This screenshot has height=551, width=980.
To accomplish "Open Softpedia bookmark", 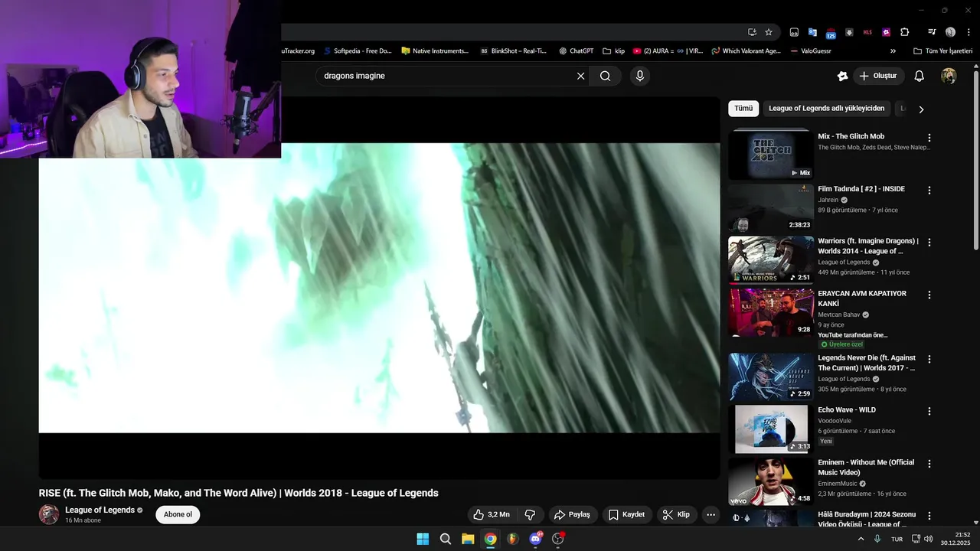I will click(358, 51).
